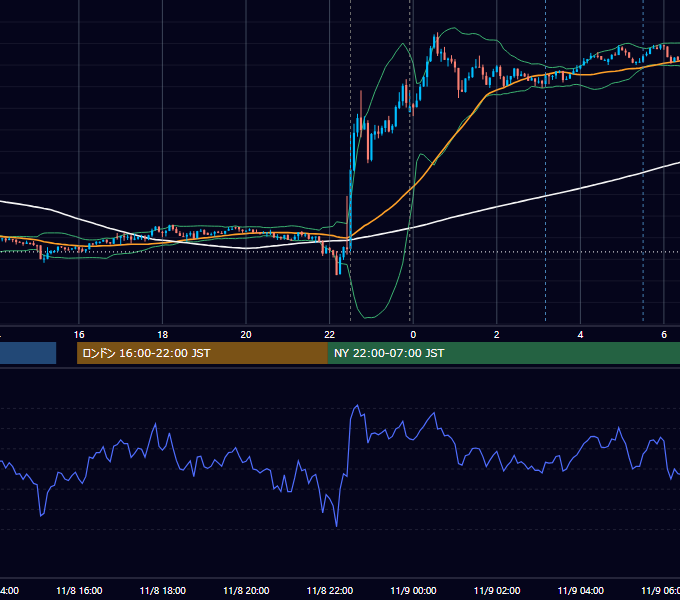Click the hour 2 axis label
680x600 pixels.
[x=497, y=335]
